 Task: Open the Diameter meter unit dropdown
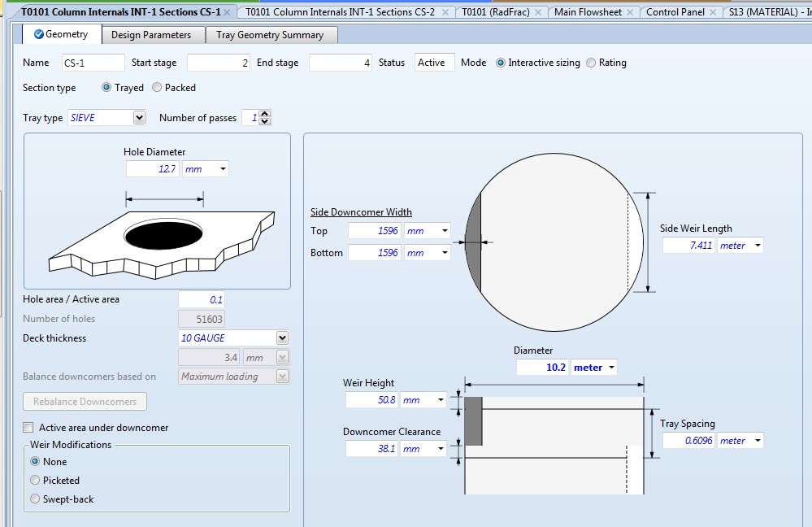coord(611,368)
